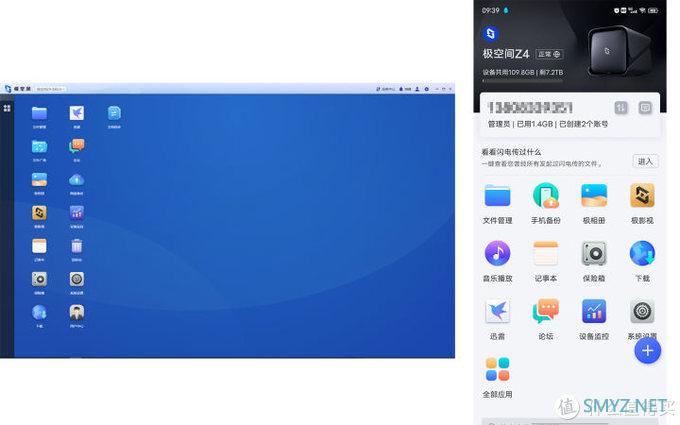Click the safe box icon on the desktop window
Viewport: 680px width, 425px height.
pos(39,279)
